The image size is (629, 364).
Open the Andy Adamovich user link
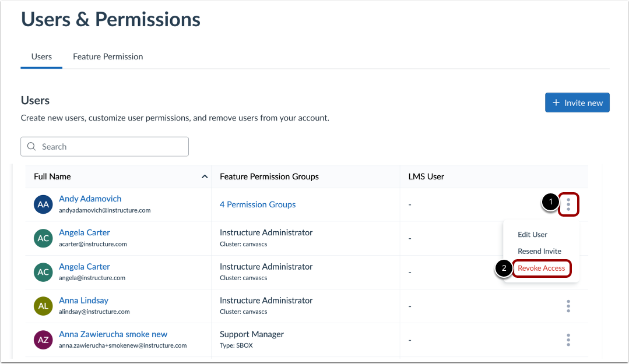[90, 199]
